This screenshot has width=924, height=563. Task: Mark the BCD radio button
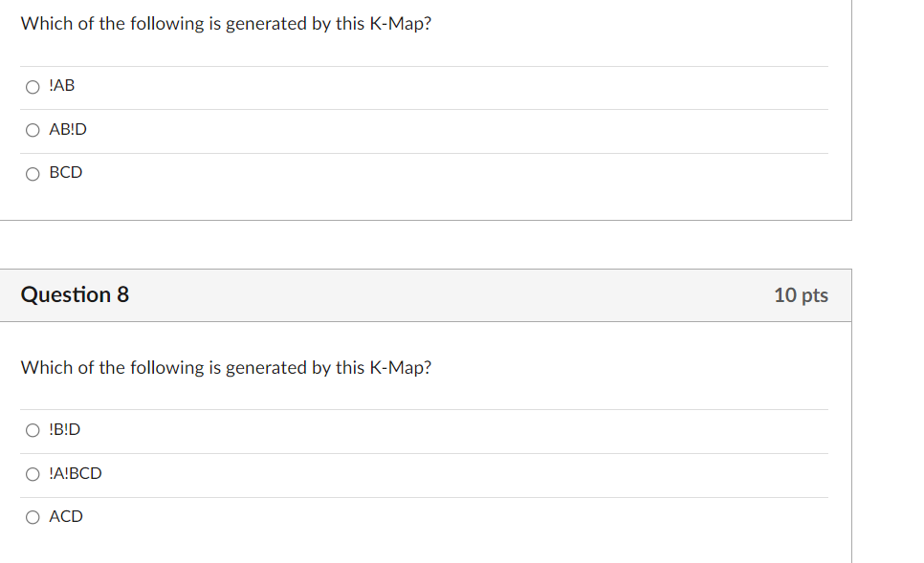(33, 174)
